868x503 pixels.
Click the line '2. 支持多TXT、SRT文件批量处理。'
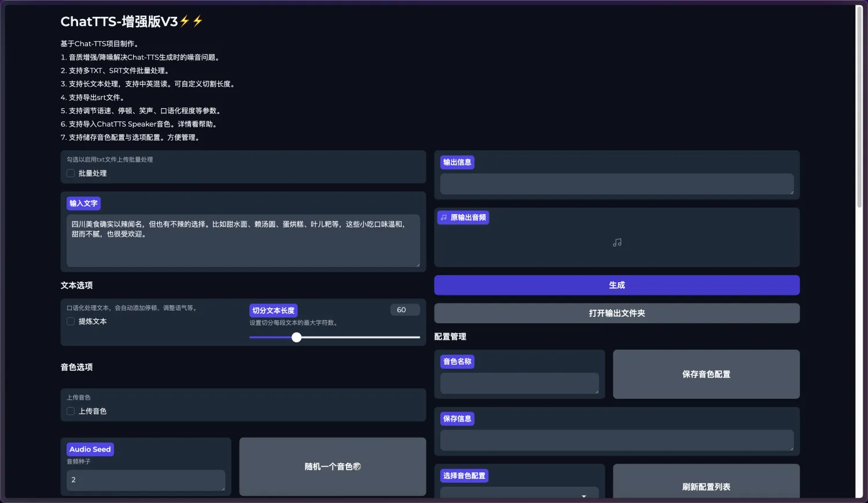116,71
